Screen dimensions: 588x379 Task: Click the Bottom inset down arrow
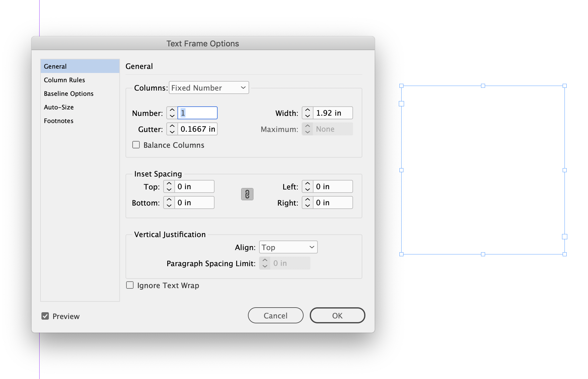[x=169, y=205]
